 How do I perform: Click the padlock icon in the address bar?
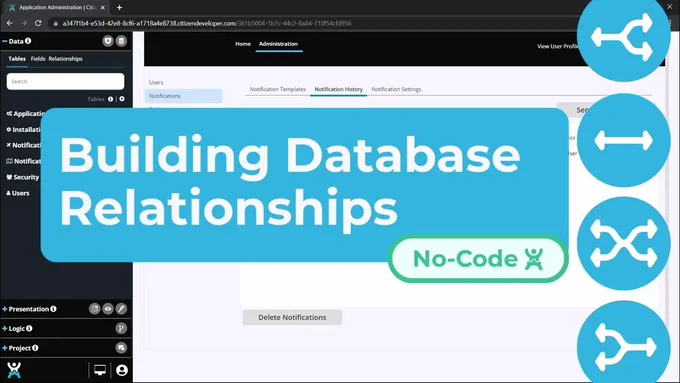(x=56, y=23)
